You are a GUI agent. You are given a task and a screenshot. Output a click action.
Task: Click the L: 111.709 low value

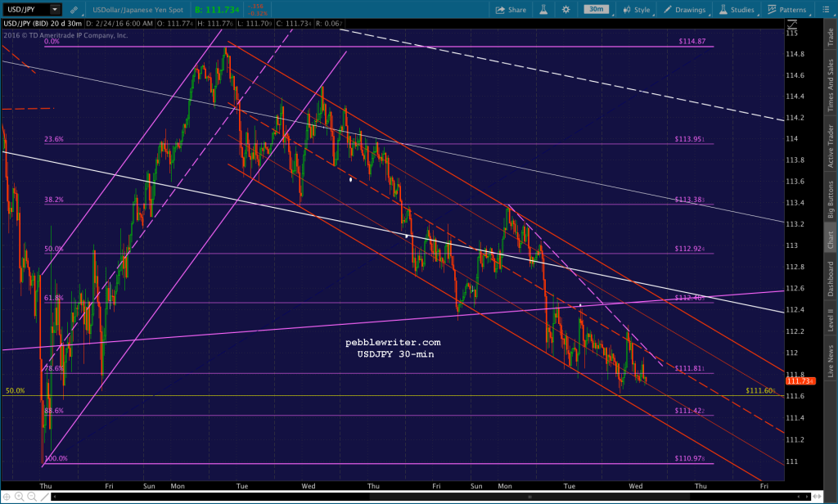pos(254,24)
